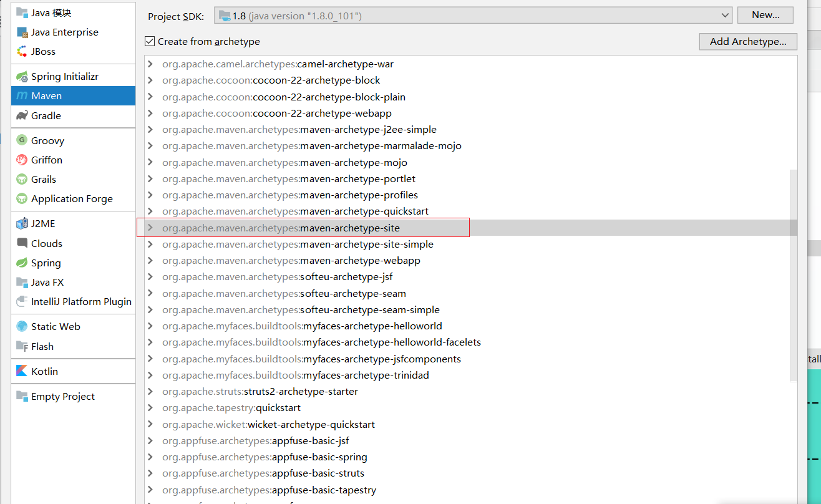Choose Static Web project type
The image size is (821, 504).
pos(73,326)
